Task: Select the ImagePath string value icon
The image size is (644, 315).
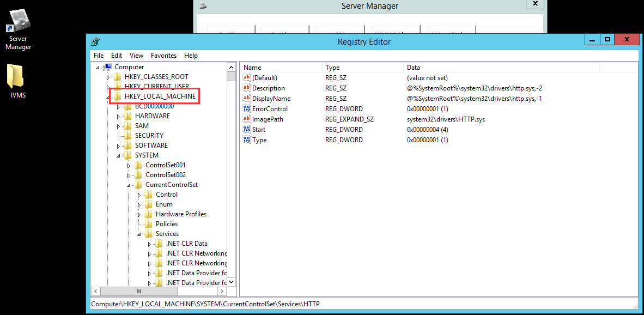Action: click(x=247, y=119)
